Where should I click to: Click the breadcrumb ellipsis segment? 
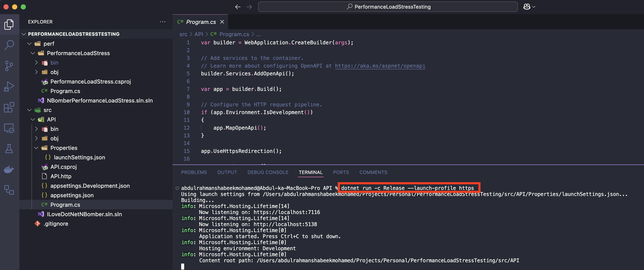(x=258, y=34)
